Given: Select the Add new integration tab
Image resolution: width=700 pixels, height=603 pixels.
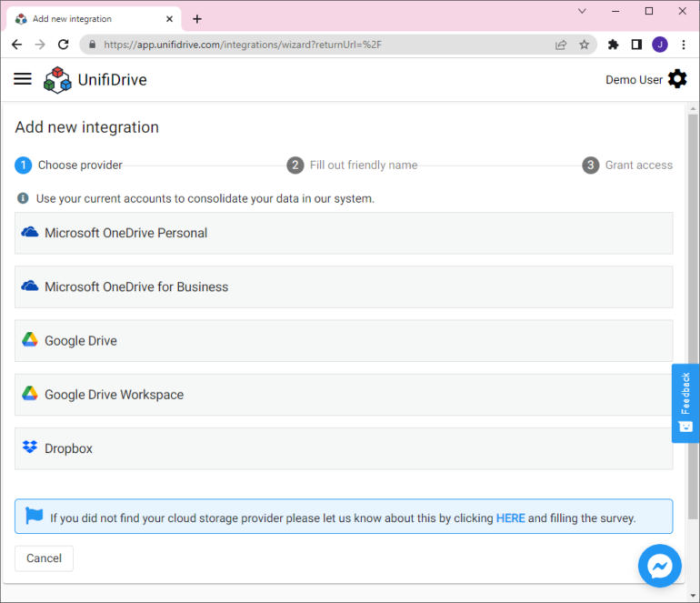Looking at the screenshot, I should 94,19.
